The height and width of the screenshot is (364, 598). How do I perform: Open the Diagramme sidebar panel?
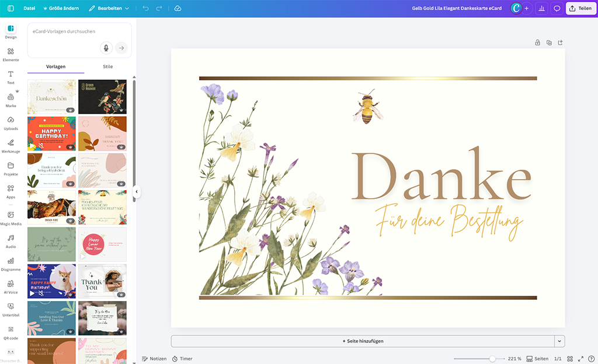point(11,264)
